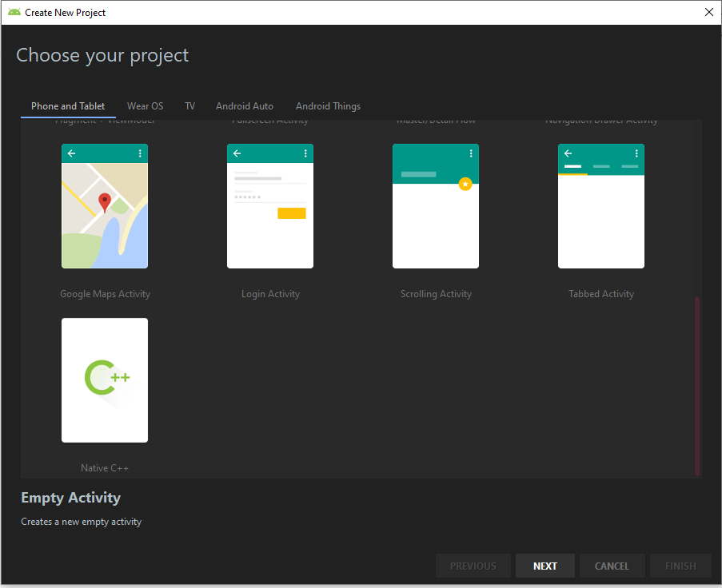
Task: Click the Previous button
Action: [473, 565]
